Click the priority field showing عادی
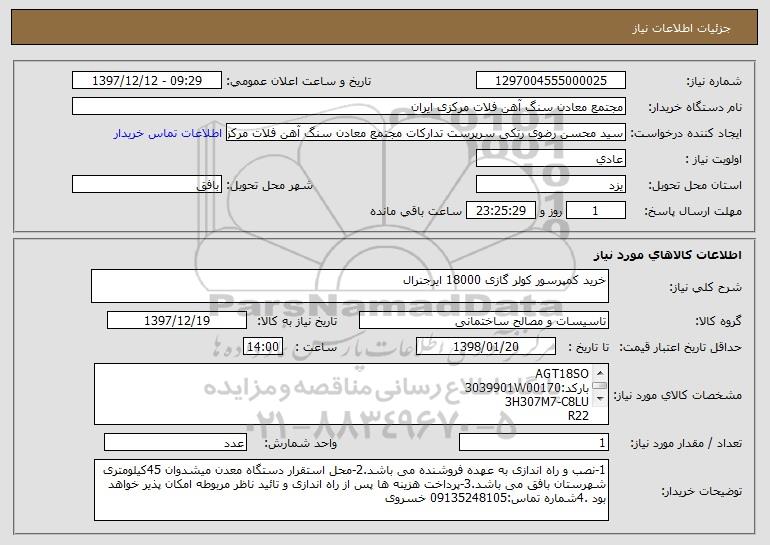 click(550, 159)
